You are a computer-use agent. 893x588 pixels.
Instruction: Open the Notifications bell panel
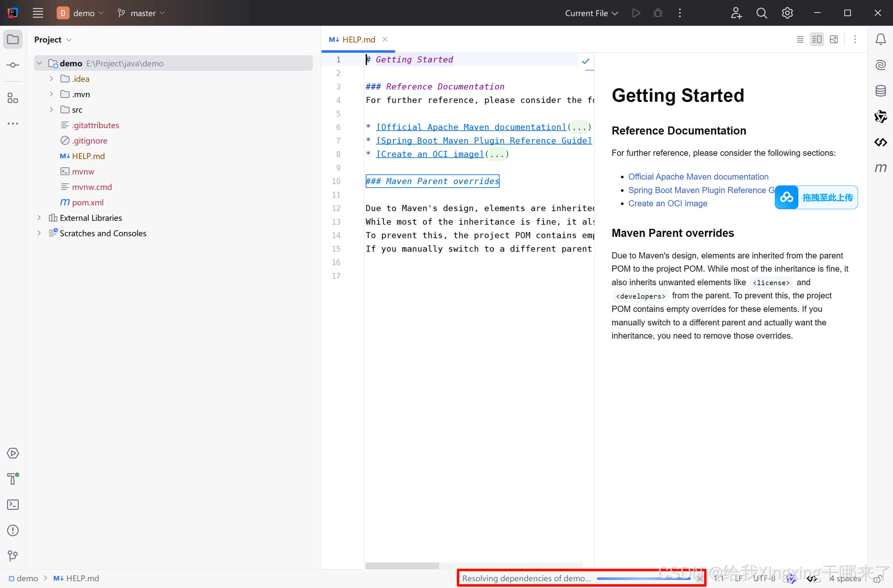[x=880, y=39]
